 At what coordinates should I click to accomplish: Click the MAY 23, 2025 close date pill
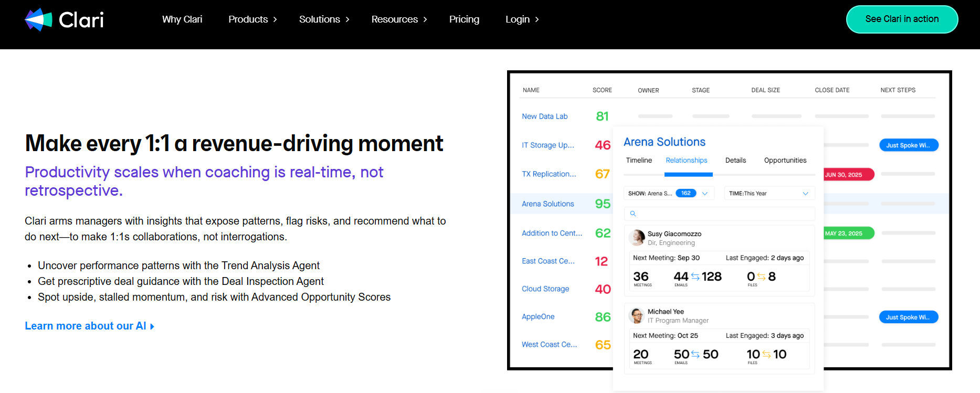point(849,233)
